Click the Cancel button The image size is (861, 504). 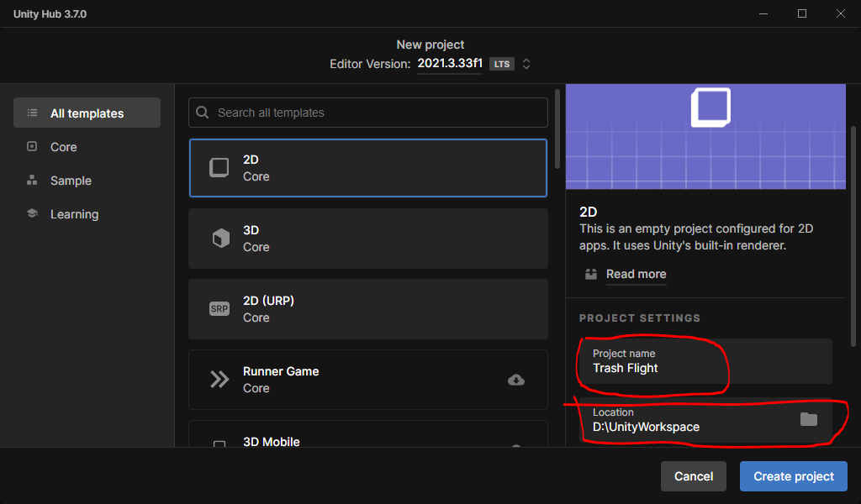pos(694,476)
